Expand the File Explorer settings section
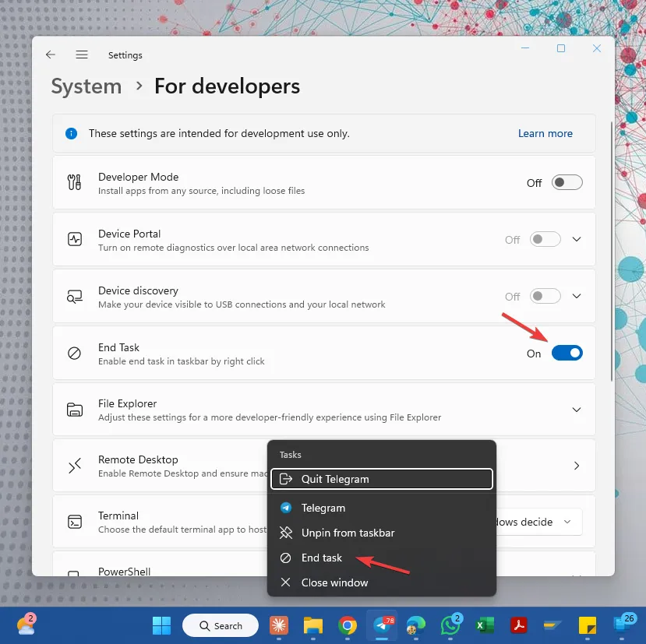 tap(577, 410)
